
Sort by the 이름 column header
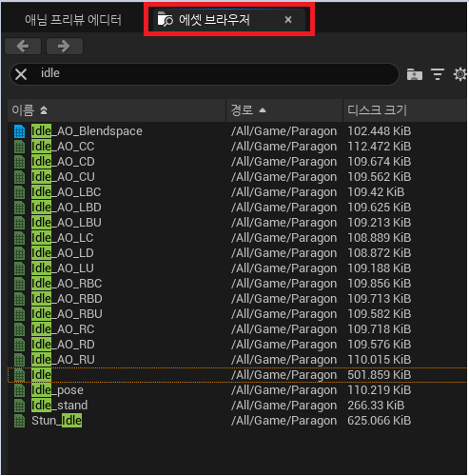117,110
